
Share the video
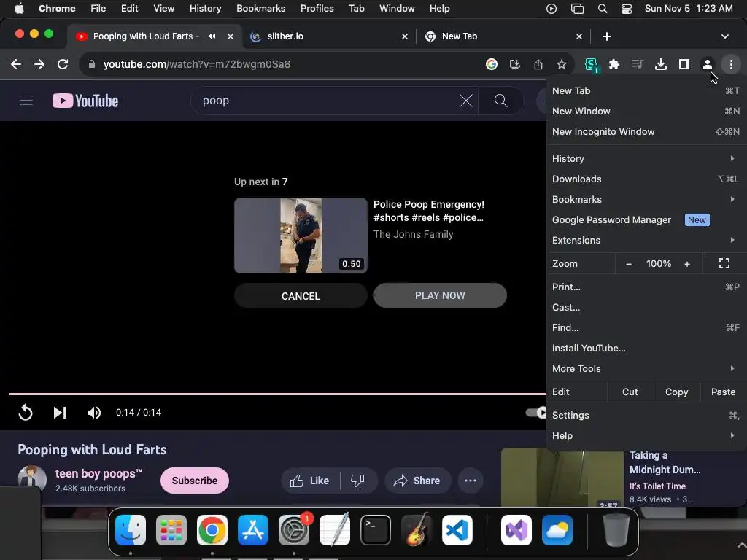(x=417, y=481)
